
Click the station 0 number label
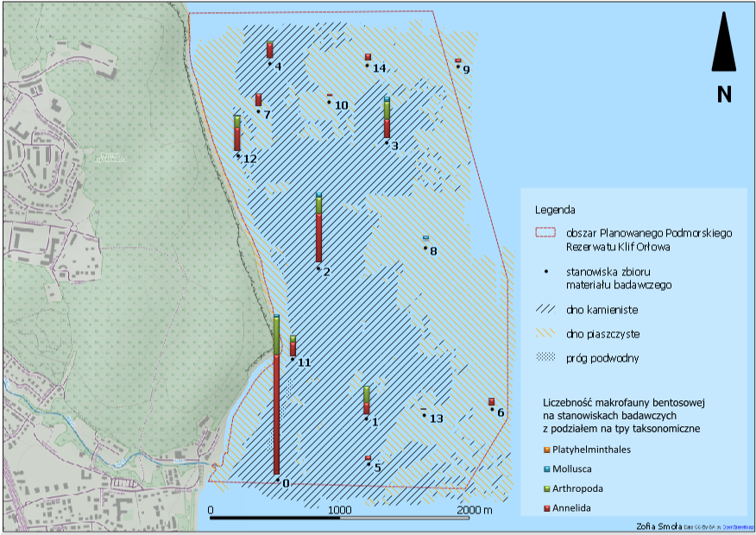(286, 483)
